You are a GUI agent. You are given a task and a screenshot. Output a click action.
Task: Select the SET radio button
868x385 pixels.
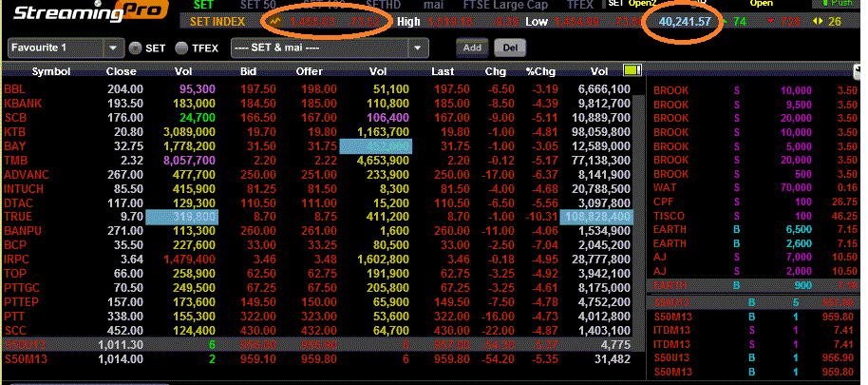tap(135, 48)
